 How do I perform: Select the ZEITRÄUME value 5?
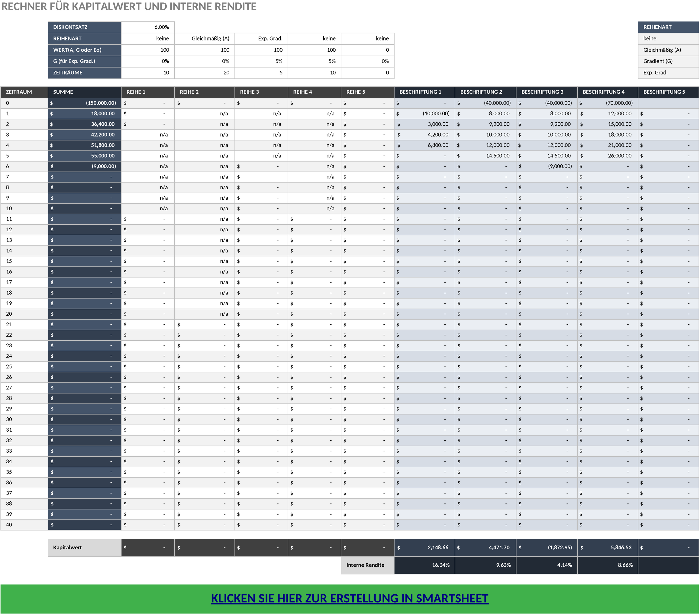coord(261,72)
